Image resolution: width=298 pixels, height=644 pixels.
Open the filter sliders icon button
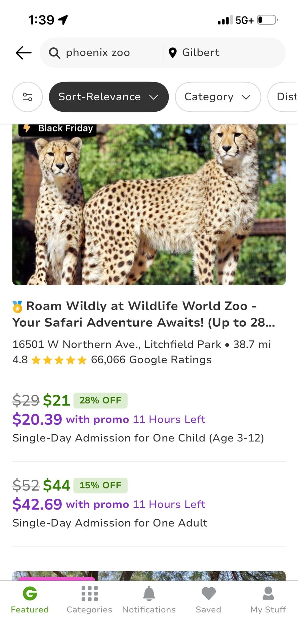pyautogui.click(x=28, y=97)
